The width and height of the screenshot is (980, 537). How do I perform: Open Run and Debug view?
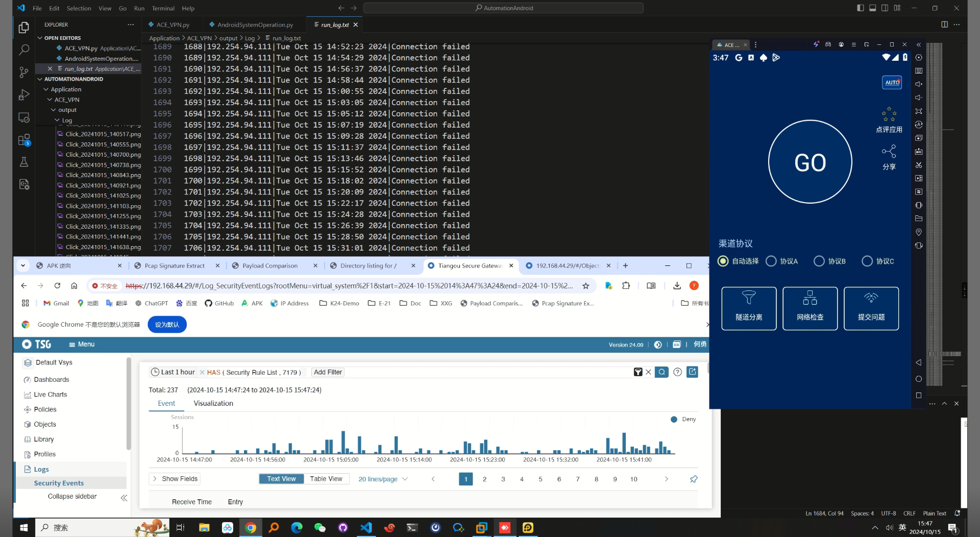point(23,95)
